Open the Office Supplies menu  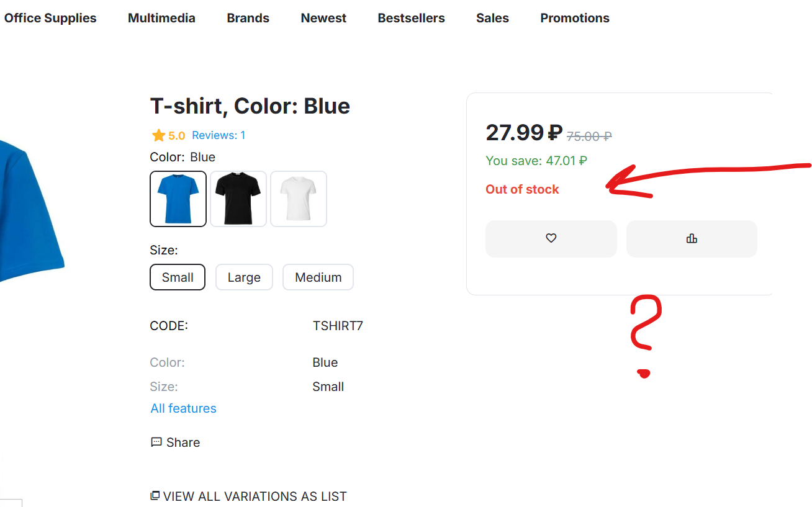click(50, 18)
